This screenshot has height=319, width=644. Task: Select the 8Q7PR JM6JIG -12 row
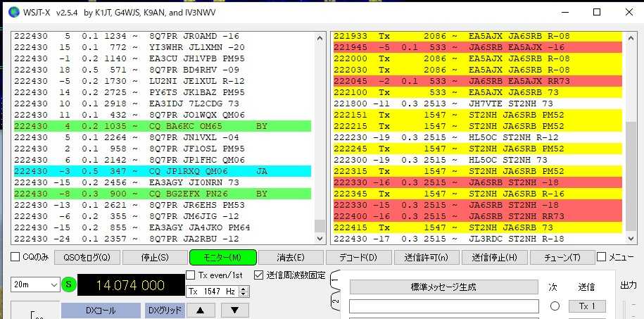163,215
